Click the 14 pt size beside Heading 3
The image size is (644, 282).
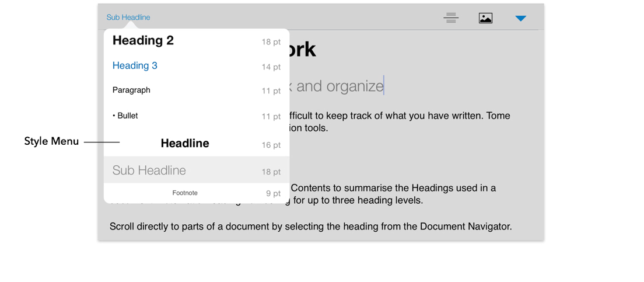(x=271, y=67)
